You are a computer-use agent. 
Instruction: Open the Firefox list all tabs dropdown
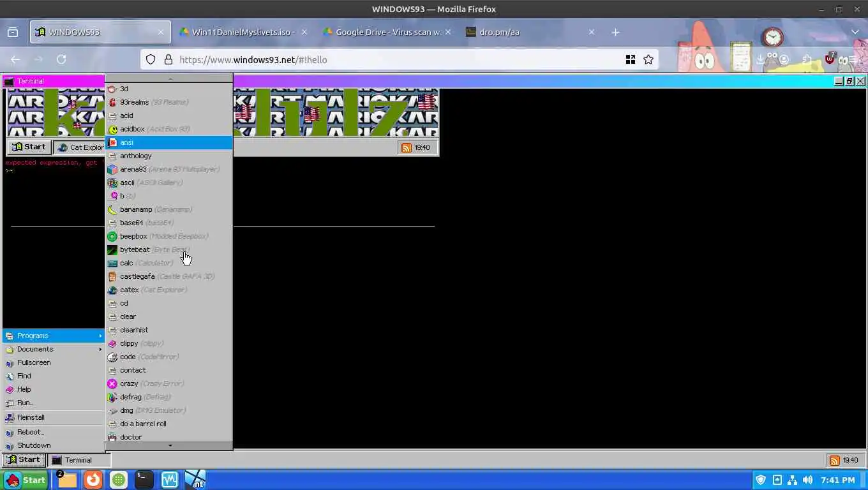coord(855,32)
